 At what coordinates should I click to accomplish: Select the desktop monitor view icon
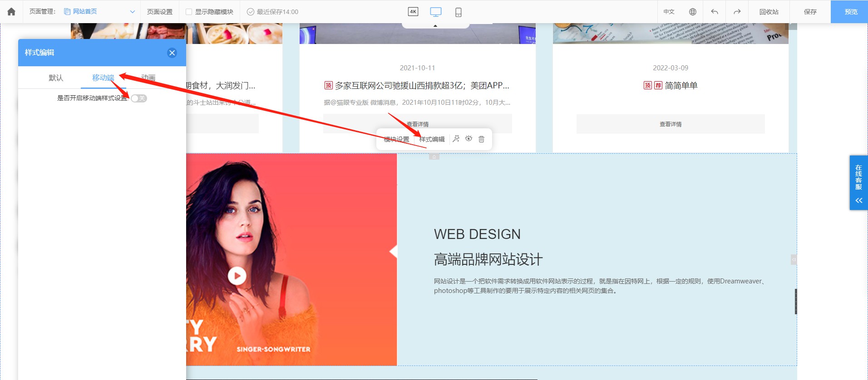[x=435, y=12]
